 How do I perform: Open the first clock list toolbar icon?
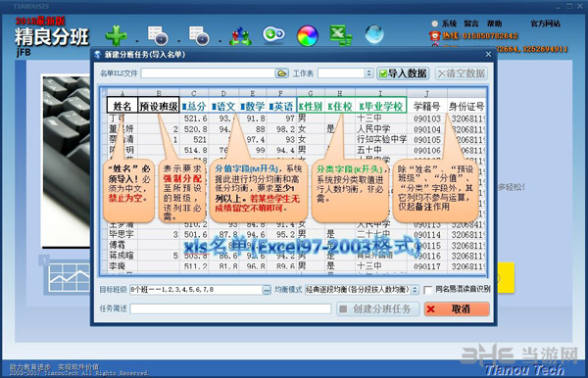[158, 35]
